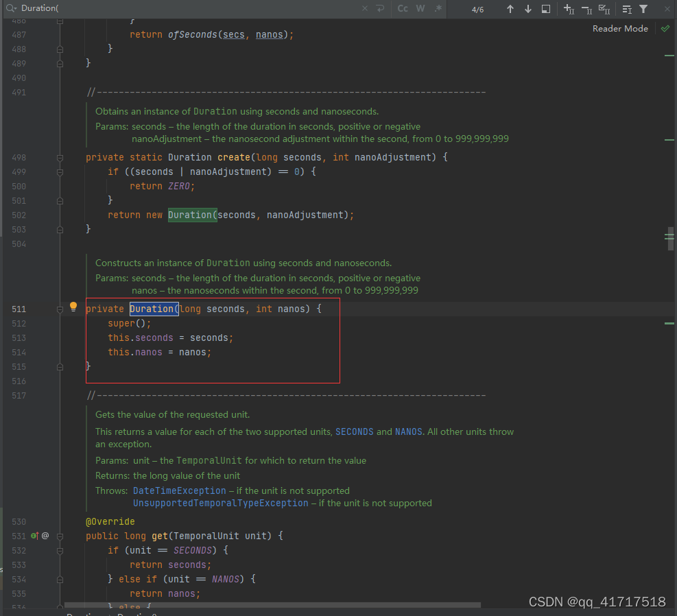677x616 pixels.
Task: Click "this.seconds" on line 513
Action: pyautogui.click(x=141, y=338)
